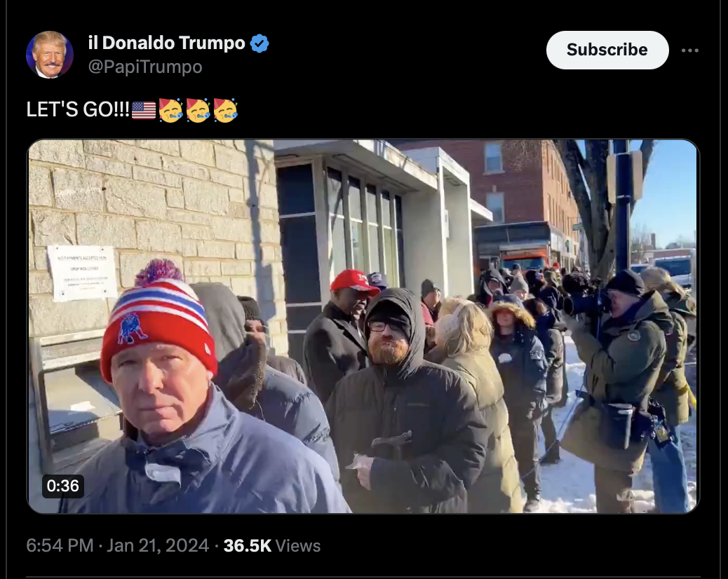This screenshot has width=728, height=579.
Task: Open the three-dot more options menu
Action: point(690,50)
